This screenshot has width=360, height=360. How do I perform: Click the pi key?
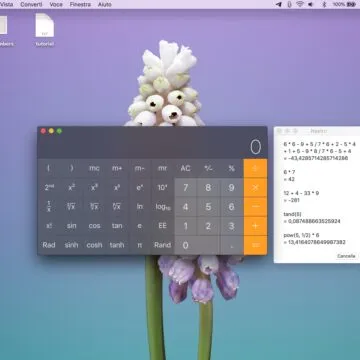(140, 245)
